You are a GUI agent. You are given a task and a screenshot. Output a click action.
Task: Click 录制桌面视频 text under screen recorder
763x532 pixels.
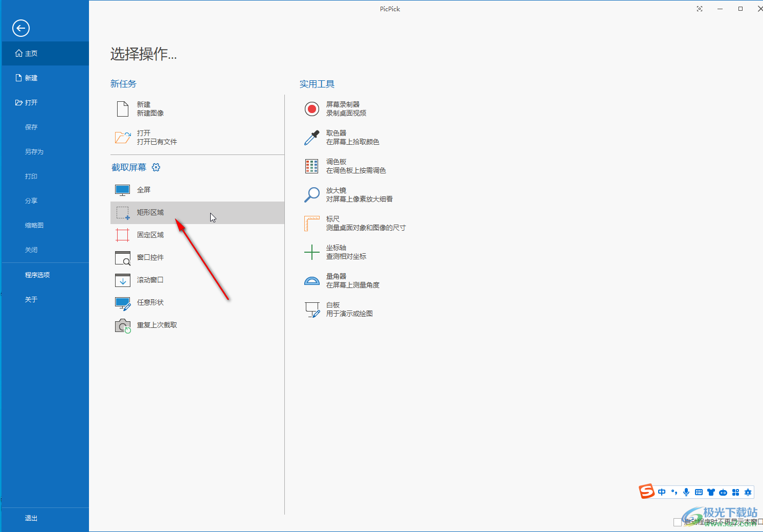(x=346, y=113)
